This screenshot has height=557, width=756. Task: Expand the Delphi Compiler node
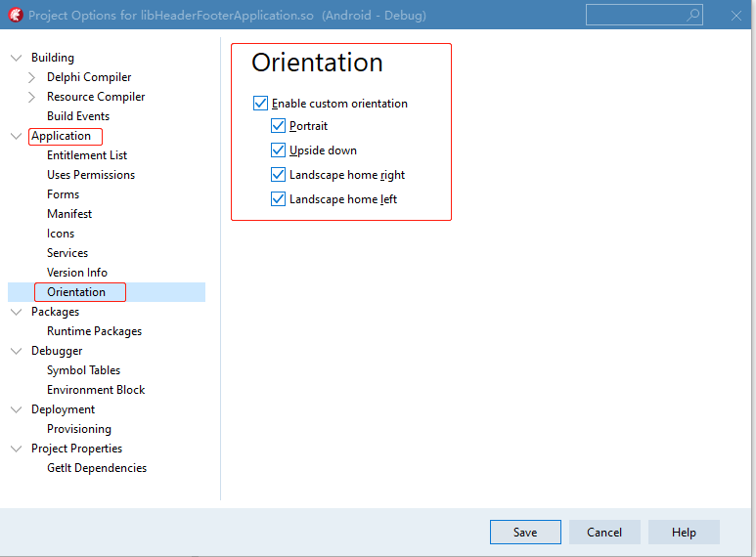coord(32,77)
